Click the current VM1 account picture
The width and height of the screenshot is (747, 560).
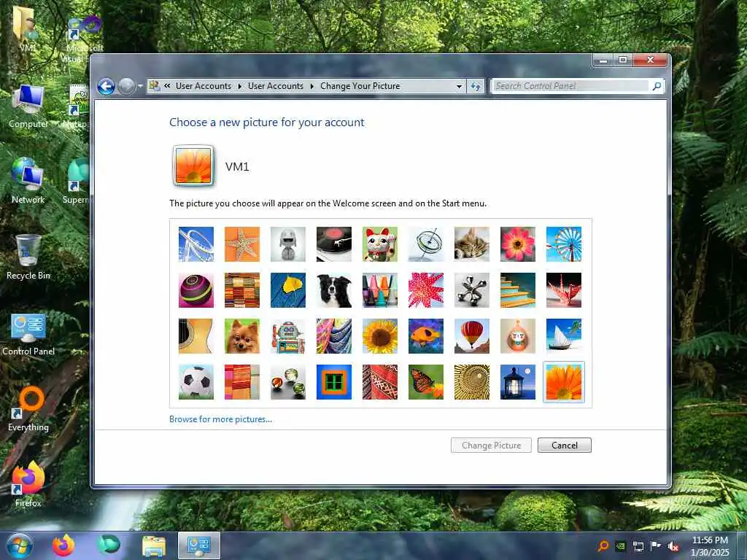[193, 166]
